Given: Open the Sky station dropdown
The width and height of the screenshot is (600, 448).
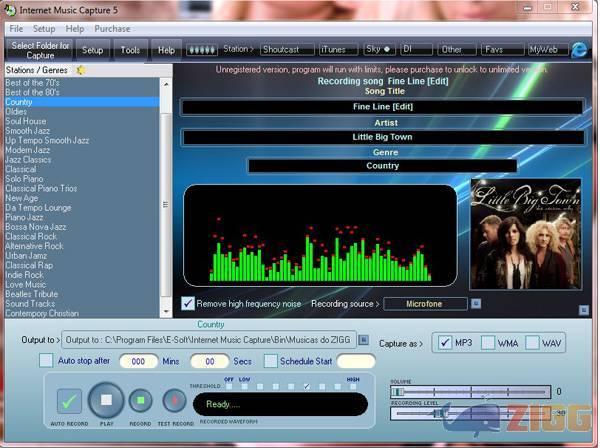Looking at the screenshot, I should pos(378,49).
